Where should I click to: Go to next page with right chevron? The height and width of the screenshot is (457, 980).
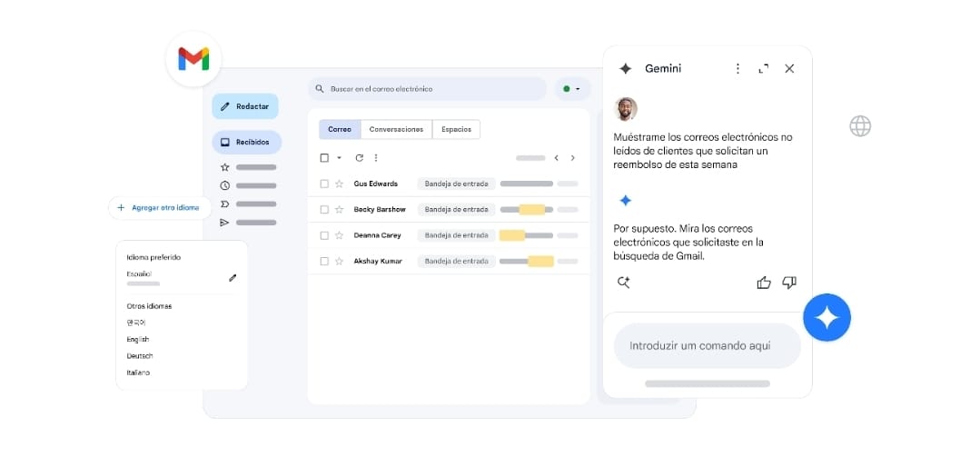[x=572, y=158]
